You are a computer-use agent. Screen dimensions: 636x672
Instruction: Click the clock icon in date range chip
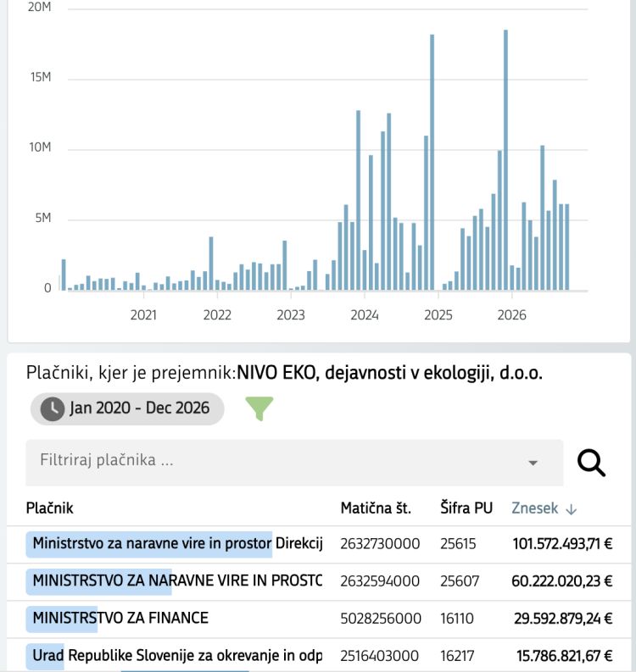(x=53, y=408)
